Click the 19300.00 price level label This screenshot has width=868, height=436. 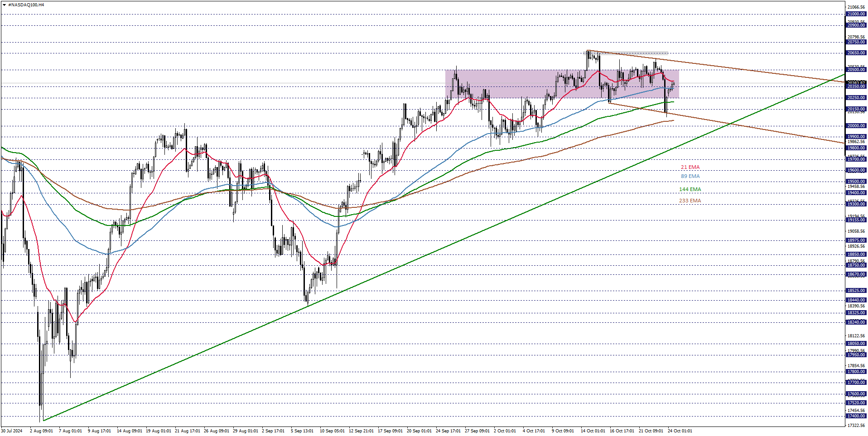856,204
